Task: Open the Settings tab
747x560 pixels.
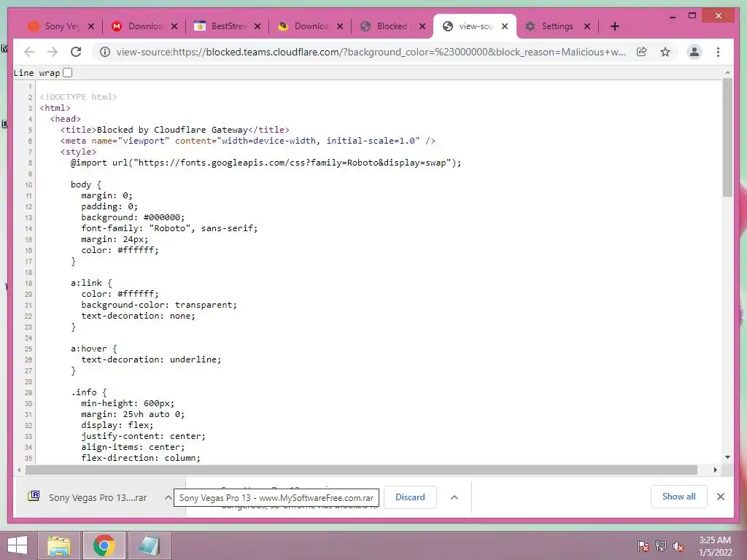Action: (550, 26)
